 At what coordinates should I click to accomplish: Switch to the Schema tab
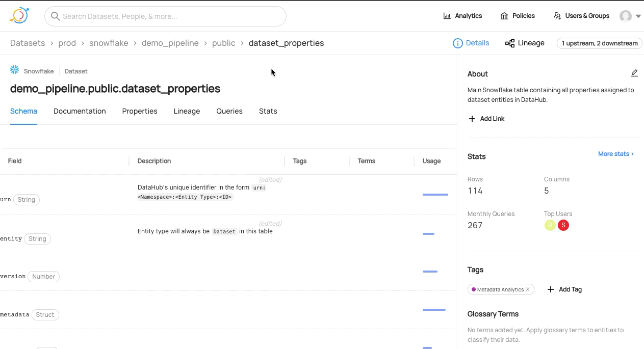[23, 111]
